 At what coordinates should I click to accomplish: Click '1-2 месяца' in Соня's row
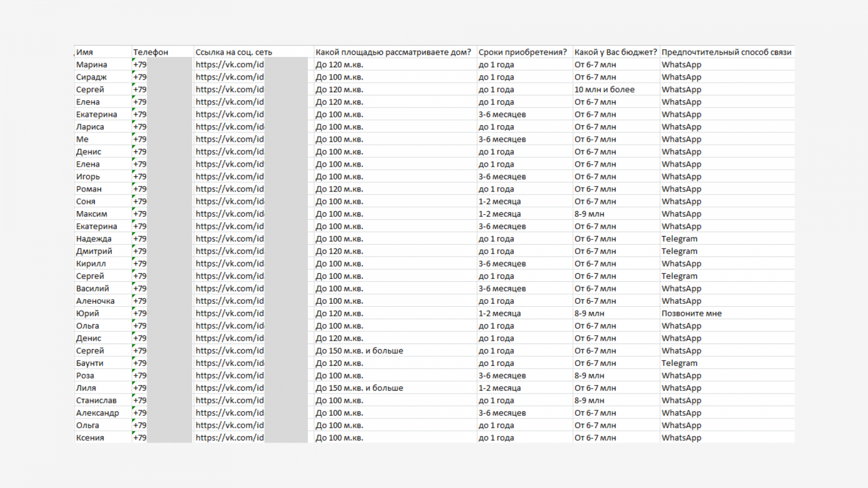[x=500, y=202]
